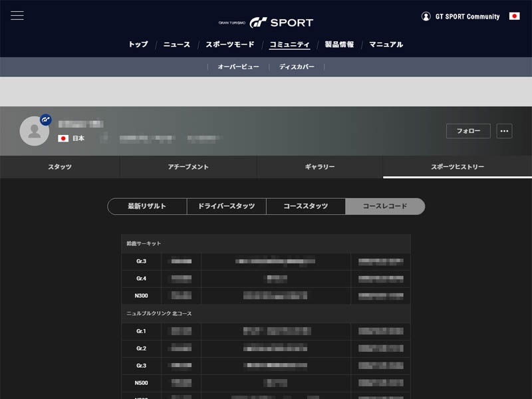The width and height of the screenshot is (532, 399).
Task: Click Gr.1 row under ニュルブルクリンク
Action: coord(266,331)
